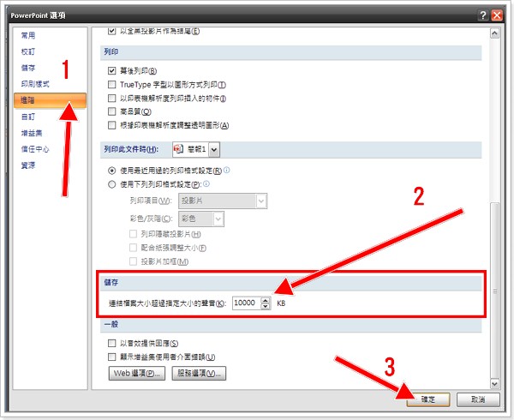The image size is (514, 420).
Task: Close the PowerPoint 選項 dialog
Action: 497,15
